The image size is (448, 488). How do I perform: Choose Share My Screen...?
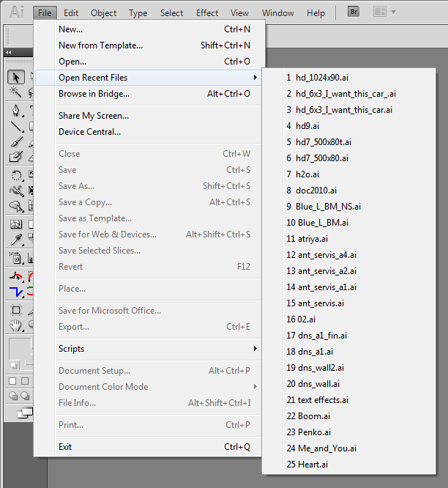pos(149,116)
